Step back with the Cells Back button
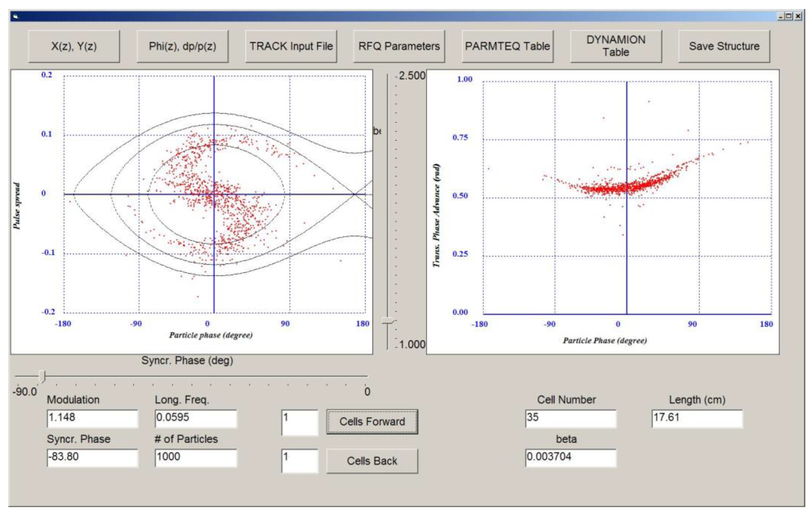 (372, 461)
